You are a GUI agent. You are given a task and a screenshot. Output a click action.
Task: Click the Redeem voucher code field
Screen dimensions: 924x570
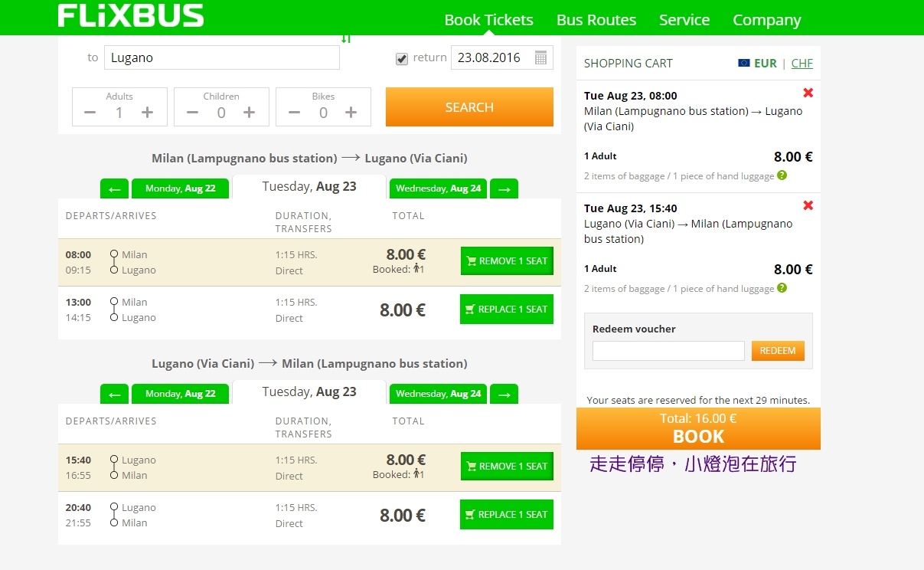pyautogui.click(x=668, y=351)
